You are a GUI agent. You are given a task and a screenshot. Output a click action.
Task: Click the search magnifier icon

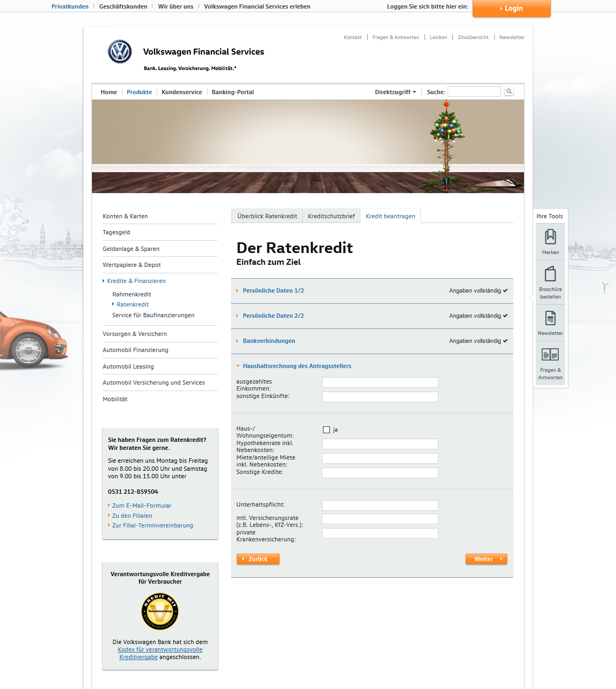click(509, 91)
